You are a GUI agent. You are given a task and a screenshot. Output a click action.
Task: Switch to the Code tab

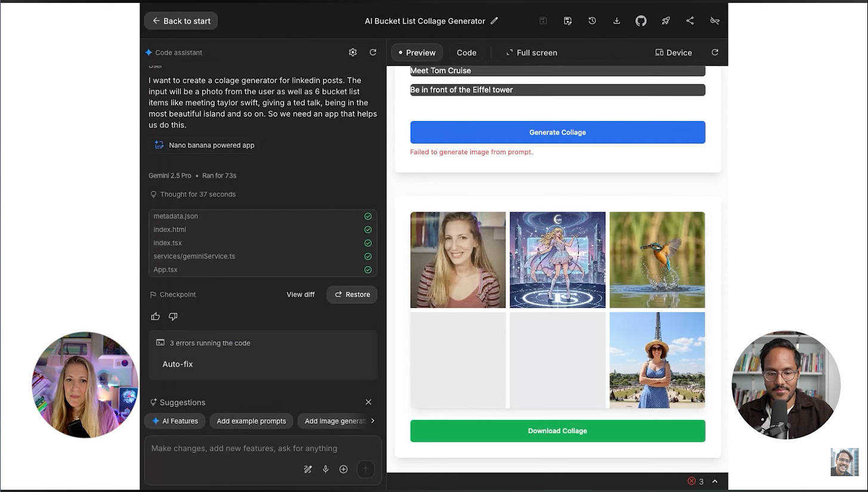click(466, 52)
